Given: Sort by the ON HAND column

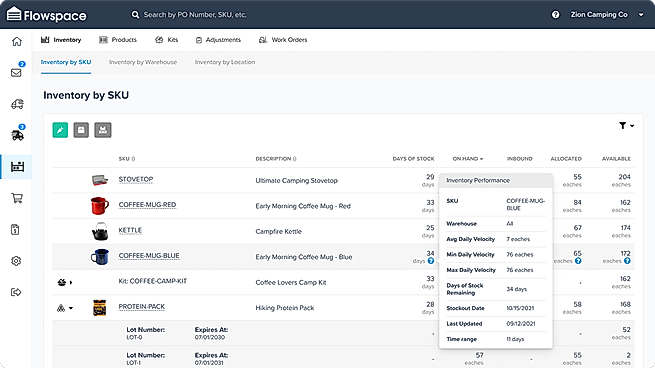Looking at the screenshot, I should coord(467,159).
